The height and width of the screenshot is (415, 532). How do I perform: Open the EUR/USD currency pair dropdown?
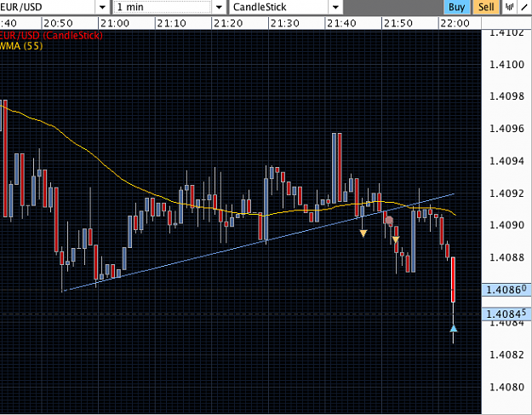(x=102, y=7)
